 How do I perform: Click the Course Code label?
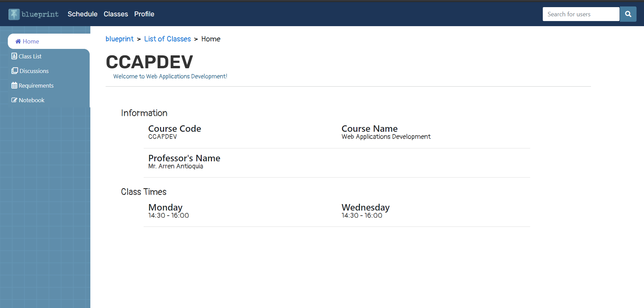click(175, 129)
